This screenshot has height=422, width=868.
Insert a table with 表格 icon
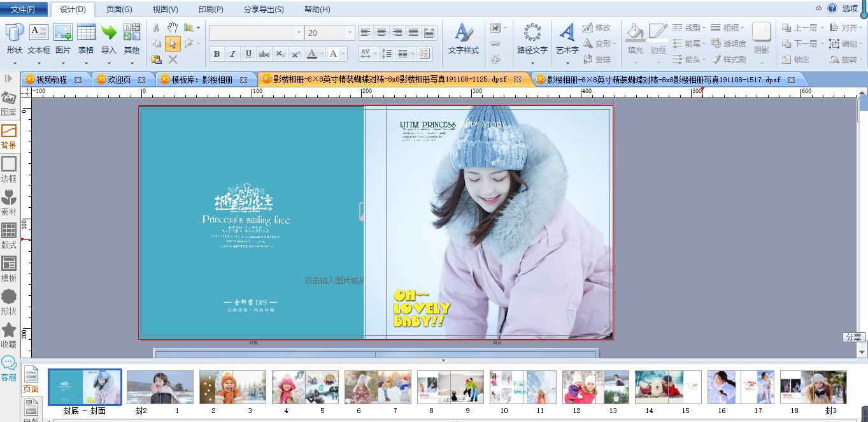point(86,39)
